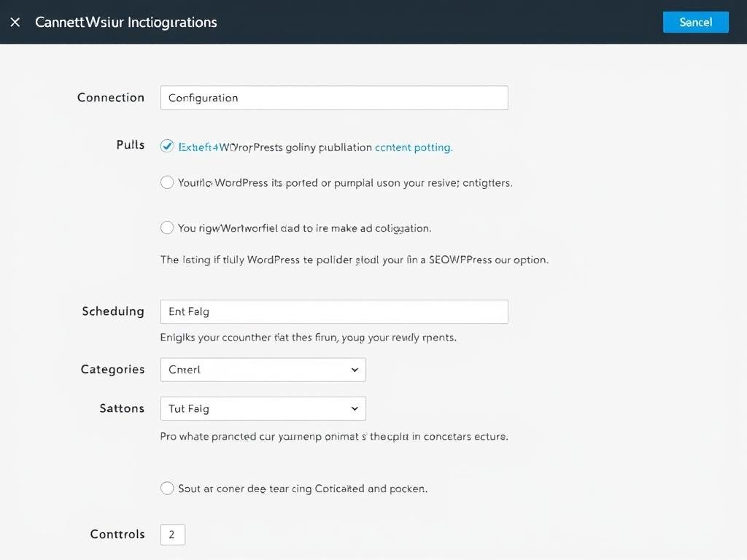Close the integrations dialog with the X icon
This screenshot has height=560, width=747.
pos(15,22)
